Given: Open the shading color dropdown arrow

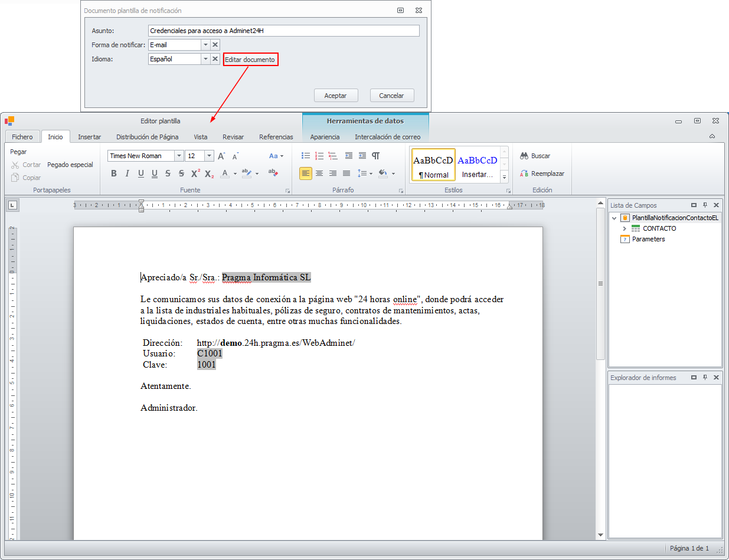Looking at the screenshot, I should click(x=393, y=173).
